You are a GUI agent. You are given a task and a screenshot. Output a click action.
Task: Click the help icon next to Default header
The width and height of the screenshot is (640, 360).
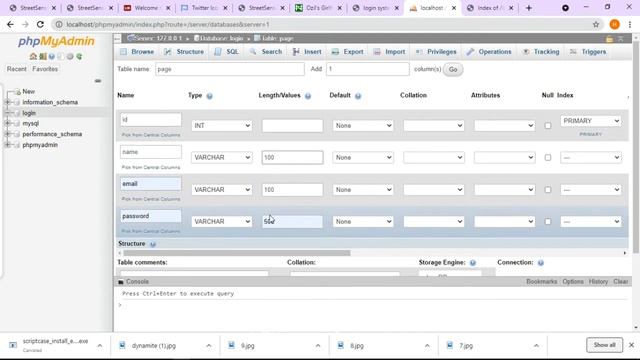click(x=358, y=96)
